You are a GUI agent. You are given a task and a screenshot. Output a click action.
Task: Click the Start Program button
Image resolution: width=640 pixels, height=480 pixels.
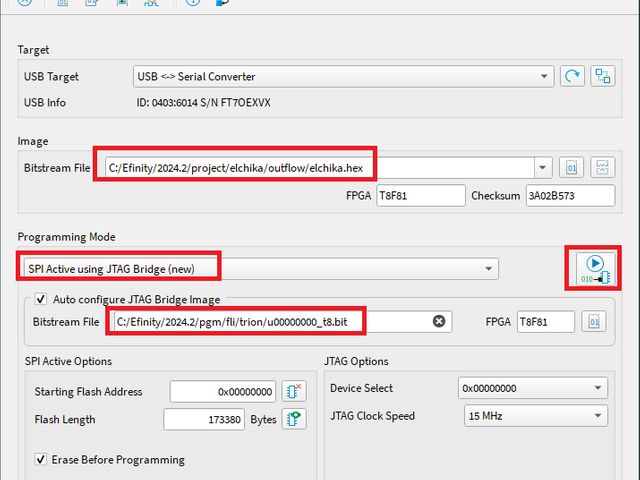point(594,267)
